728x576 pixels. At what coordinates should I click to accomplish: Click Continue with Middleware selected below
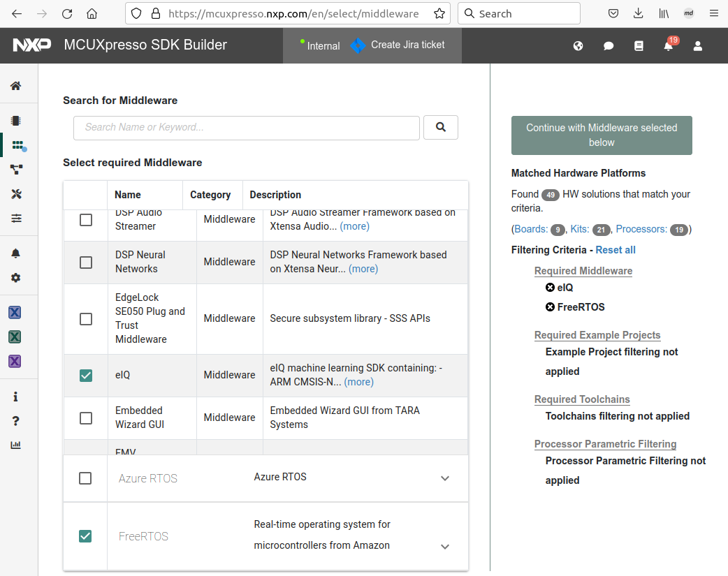602,135
